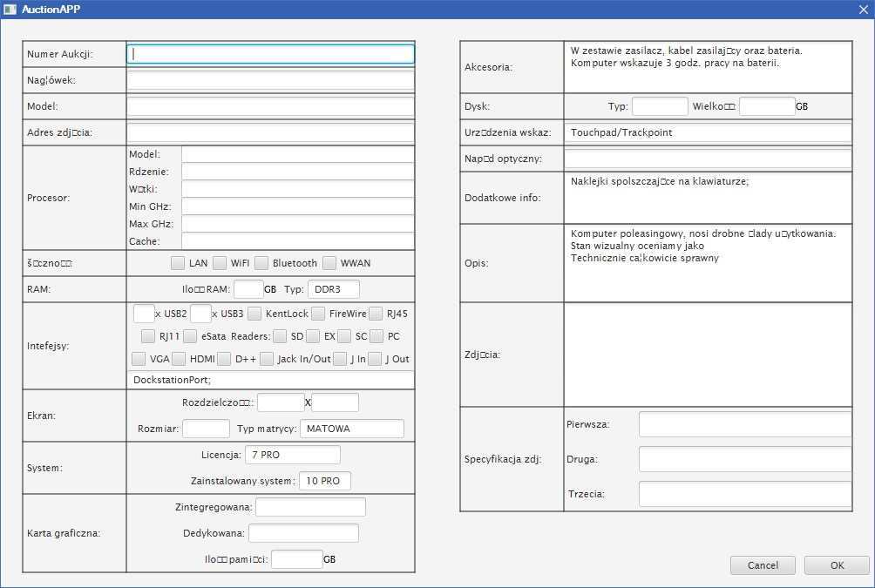Click the Pierwsza photo specification field
This screenshot has height=588, width=875.
coord(744,424)
